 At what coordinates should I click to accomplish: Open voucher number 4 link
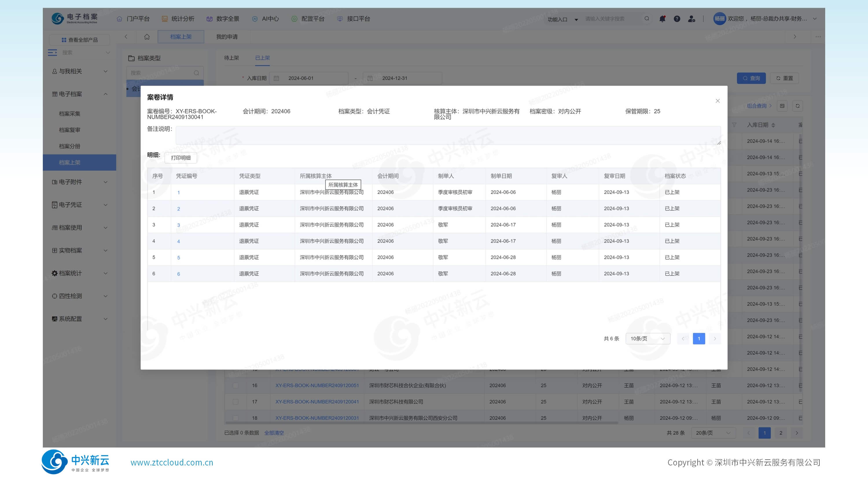(179, 242)
